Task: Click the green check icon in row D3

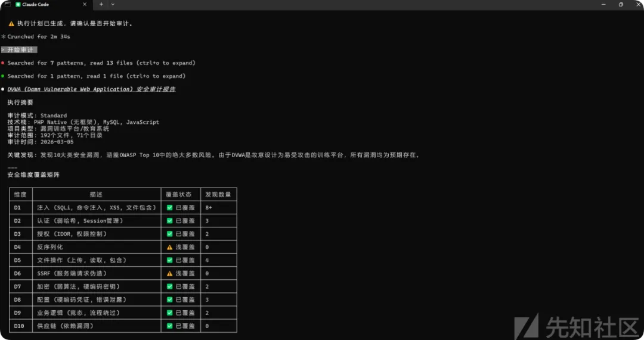Action: pyautogui.click(x=169, y=234)
